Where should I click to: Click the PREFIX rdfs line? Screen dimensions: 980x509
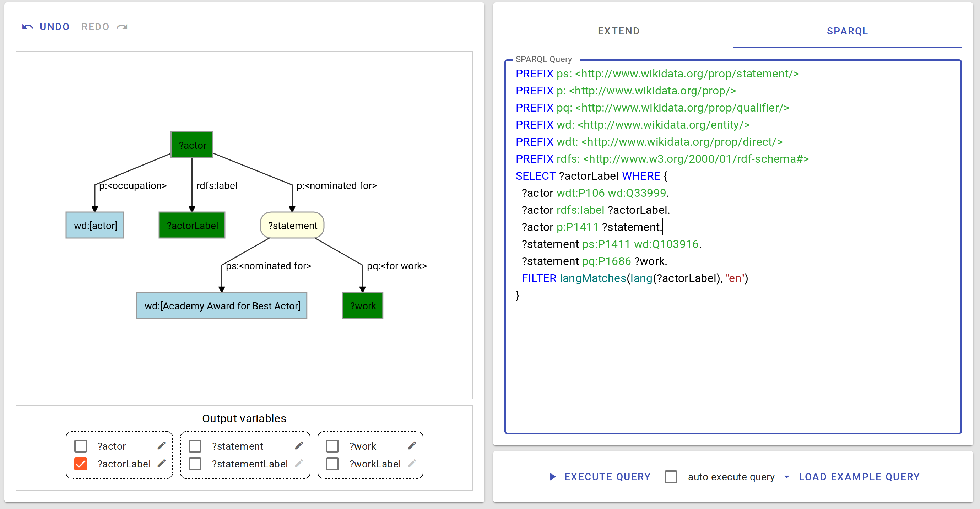[662, 159]
